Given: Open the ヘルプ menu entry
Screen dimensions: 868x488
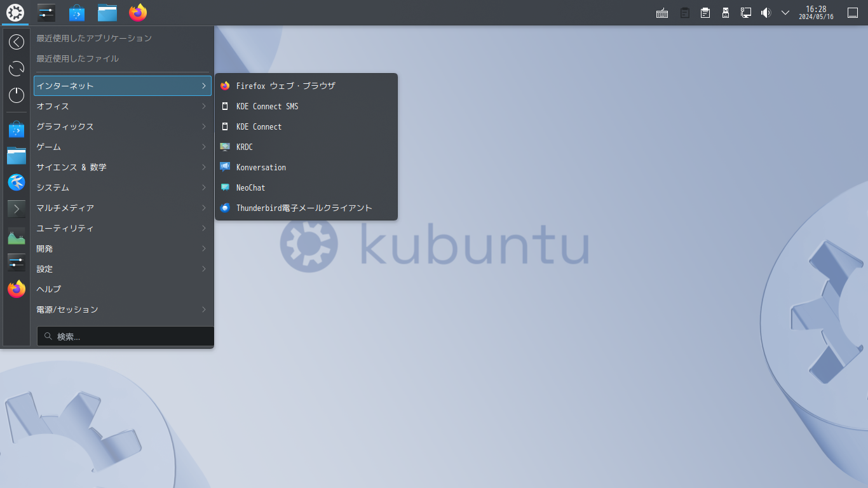Looking at the screenshot, I should tap(123, 289).
